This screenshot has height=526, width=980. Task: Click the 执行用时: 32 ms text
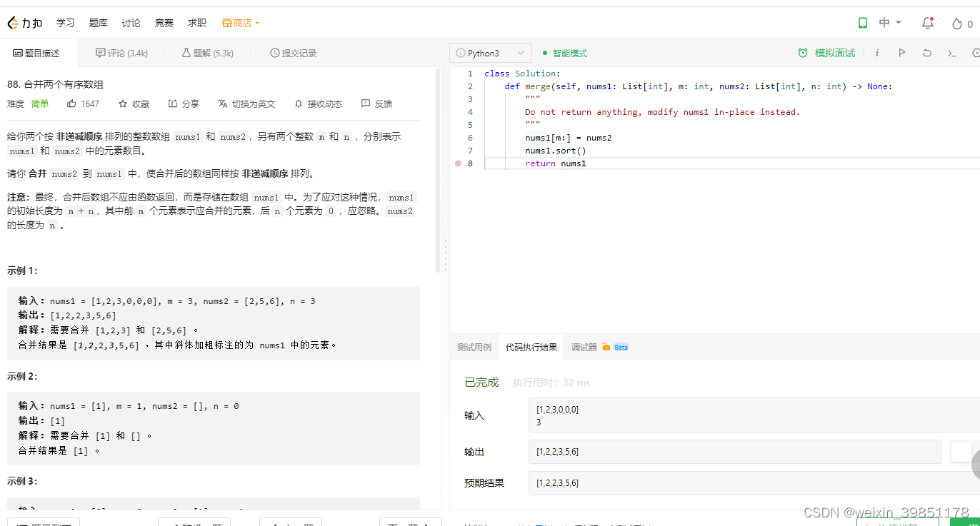pos(551,383)
